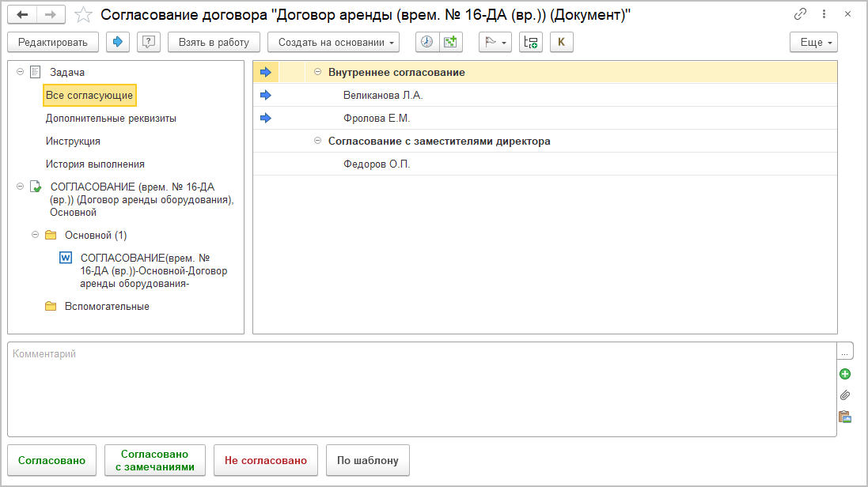The width and height of the screenshot is (868, 487).
Task: Click the red Не согласовано button
Action: (x=266, y=460)
